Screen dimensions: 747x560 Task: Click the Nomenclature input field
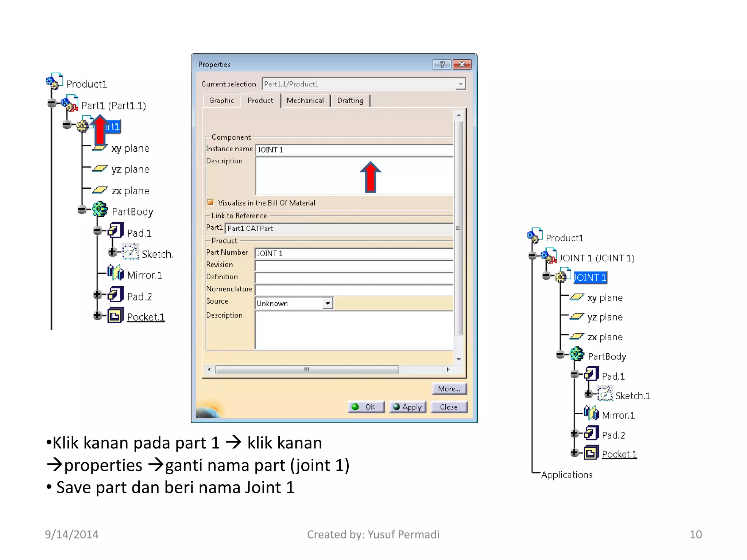tap(354, 290)
